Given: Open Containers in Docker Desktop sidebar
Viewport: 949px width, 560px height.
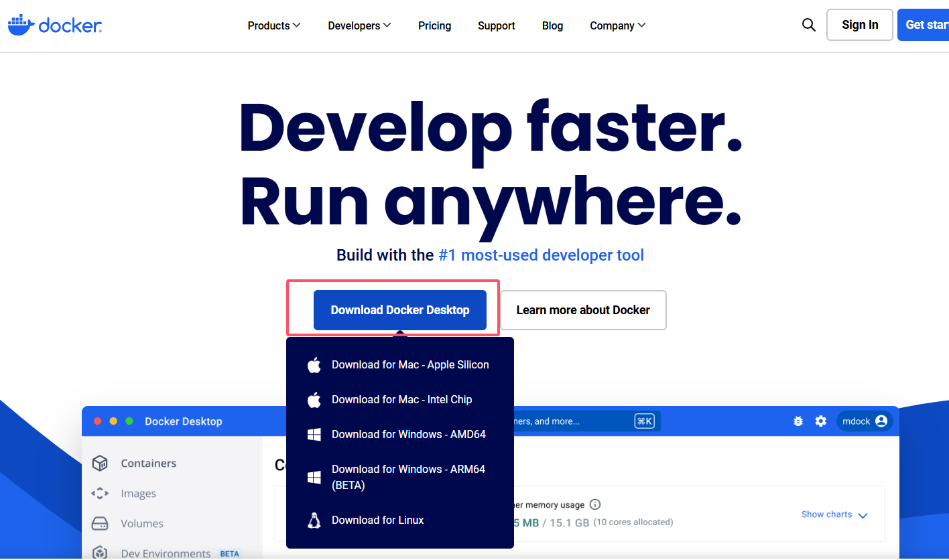Looking at the screenshot, I should [x=149, y=463].
